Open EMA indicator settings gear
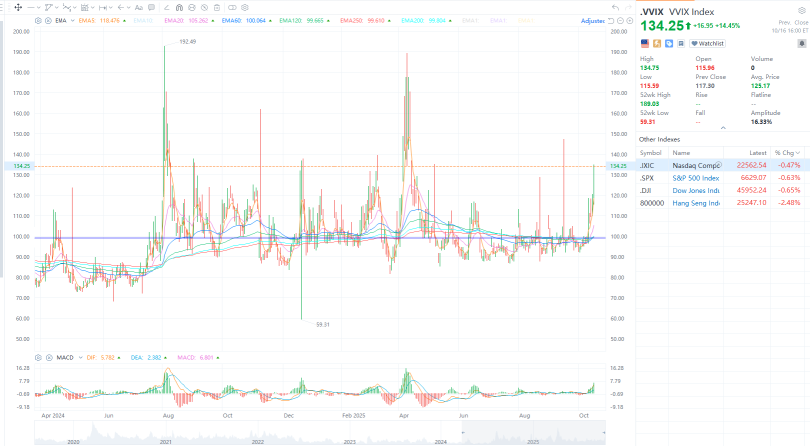Image resolution: width=810 pixels, height=446 pixels. pyautogui.click(x=38, y=20)
